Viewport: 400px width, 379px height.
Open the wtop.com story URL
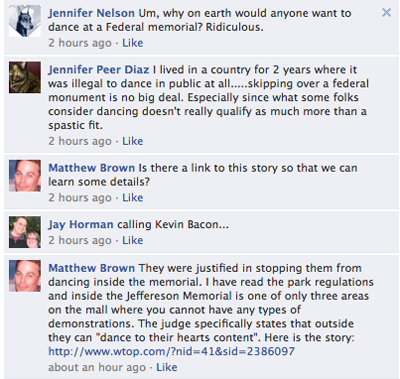coord(171,351)
